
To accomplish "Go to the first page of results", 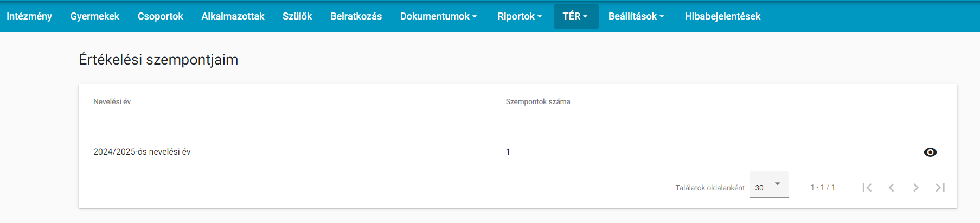I will (867, 188).
